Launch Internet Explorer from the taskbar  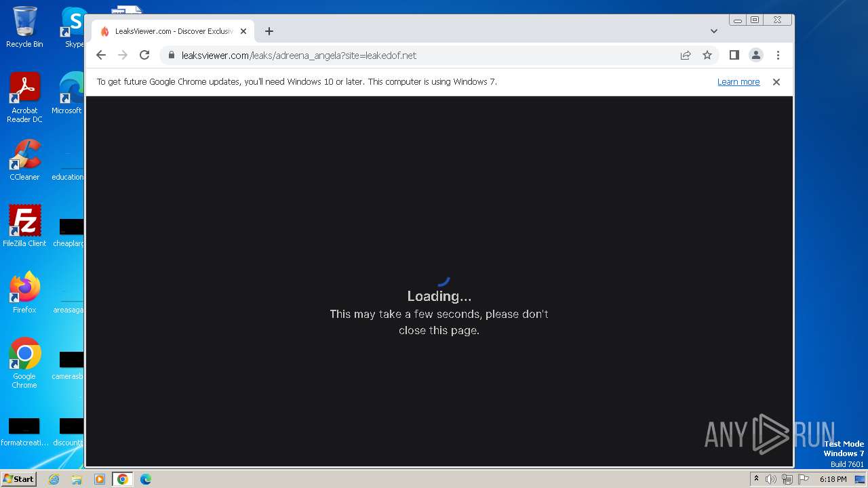(x=54, y=479)
